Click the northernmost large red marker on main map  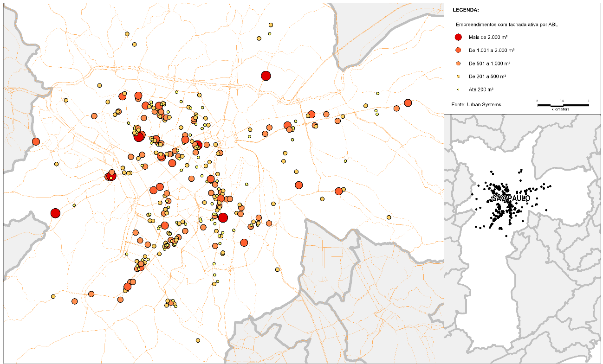pyautogui.click(x=266, y=76)
